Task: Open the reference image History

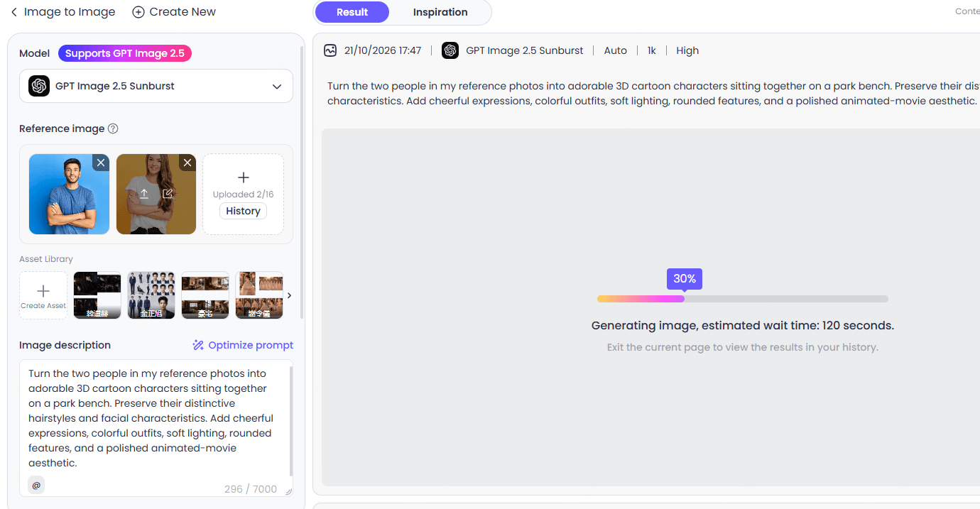Action: (x=243, y=211)
